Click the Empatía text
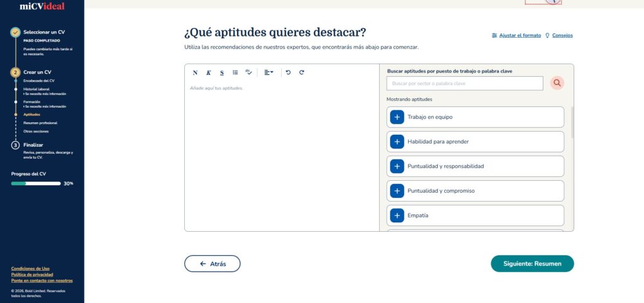This screenshot has height=303, width=644. (418, 215)
